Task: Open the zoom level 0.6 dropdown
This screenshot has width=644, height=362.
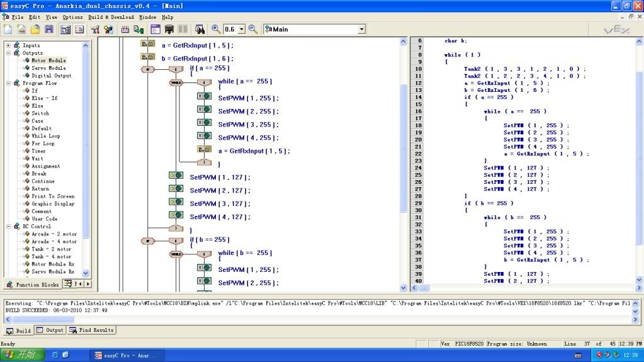Action: [242, 29]
